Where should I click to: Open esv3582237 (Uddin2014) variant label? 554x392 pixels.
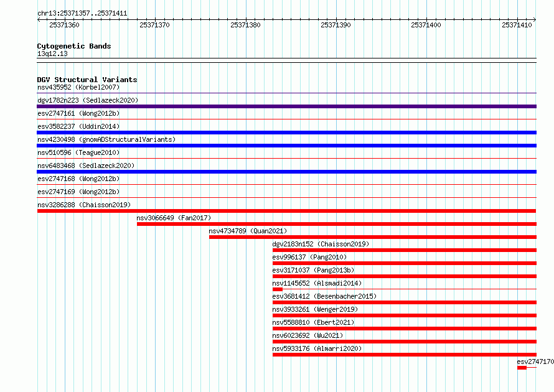(x=78, y=126)
